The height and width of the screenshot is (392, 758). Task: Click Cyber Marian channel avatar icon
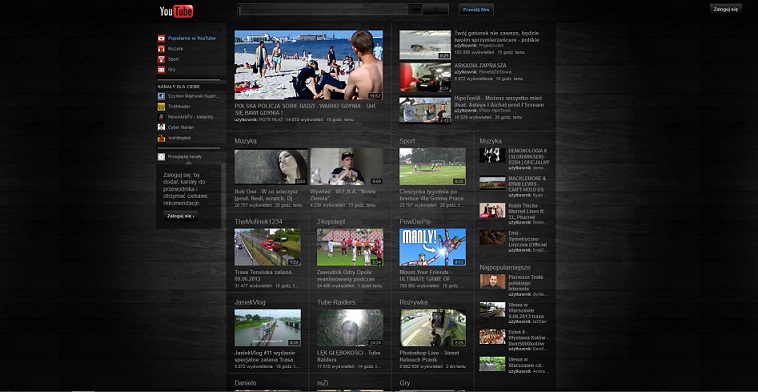(x=161, y=127)
